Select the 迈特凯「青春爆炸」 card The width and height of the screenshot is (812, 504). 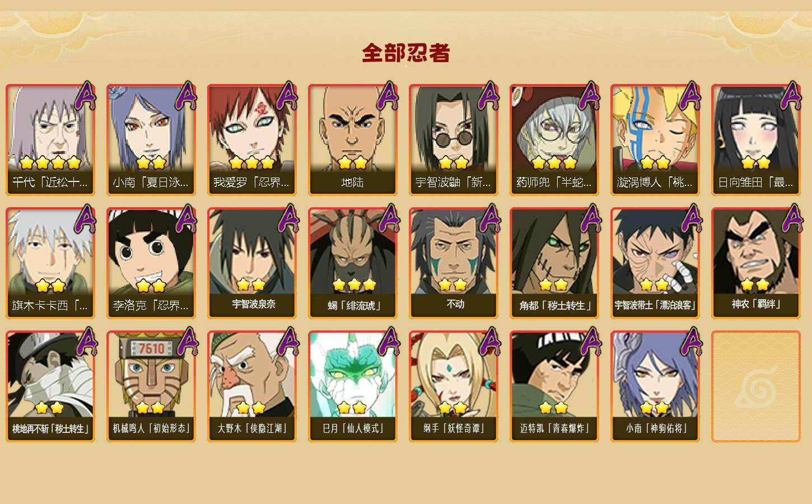554,386
